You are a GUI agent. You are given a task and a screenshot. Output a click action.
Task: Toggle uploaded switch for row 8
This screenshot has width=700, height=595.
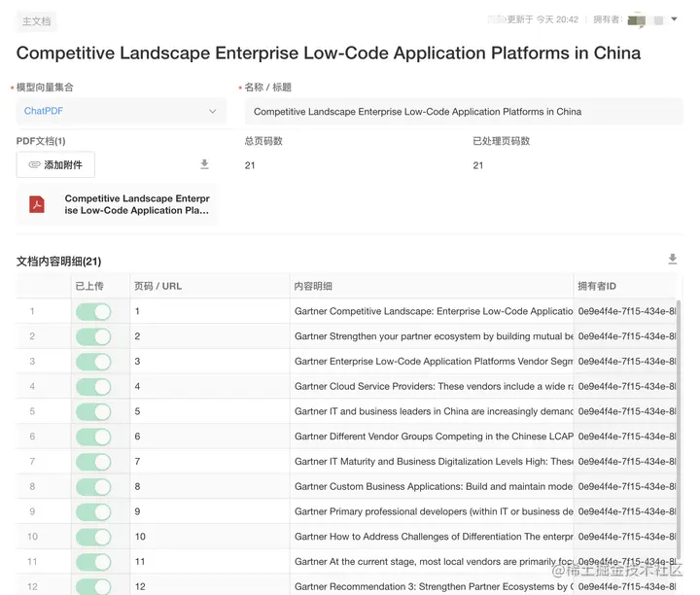pos(93,486)
